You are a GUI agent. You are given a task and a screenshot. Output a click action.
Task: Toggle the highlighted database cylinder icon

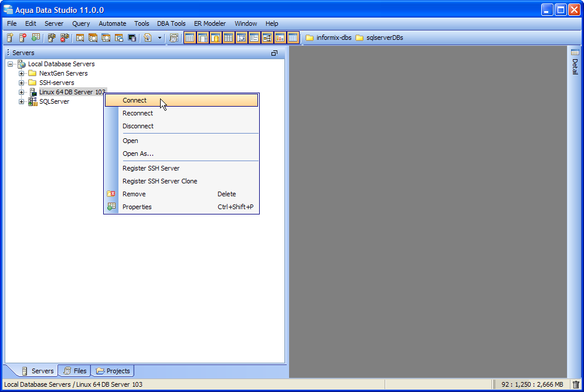tap(215, 38)
